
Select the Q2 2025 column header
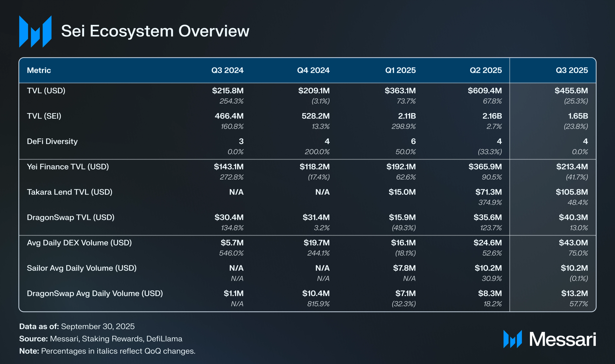486,70
